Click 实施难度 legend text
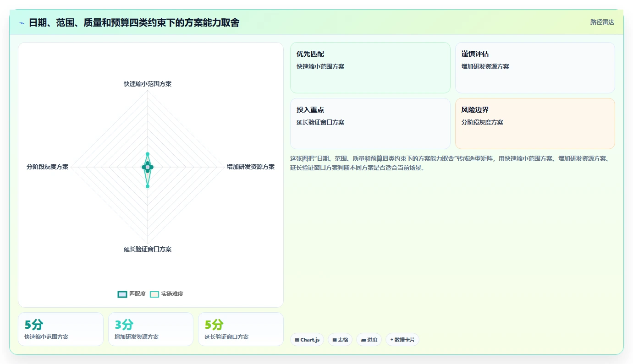The height and width of the screenshot is (364, 633). [172, 294]
